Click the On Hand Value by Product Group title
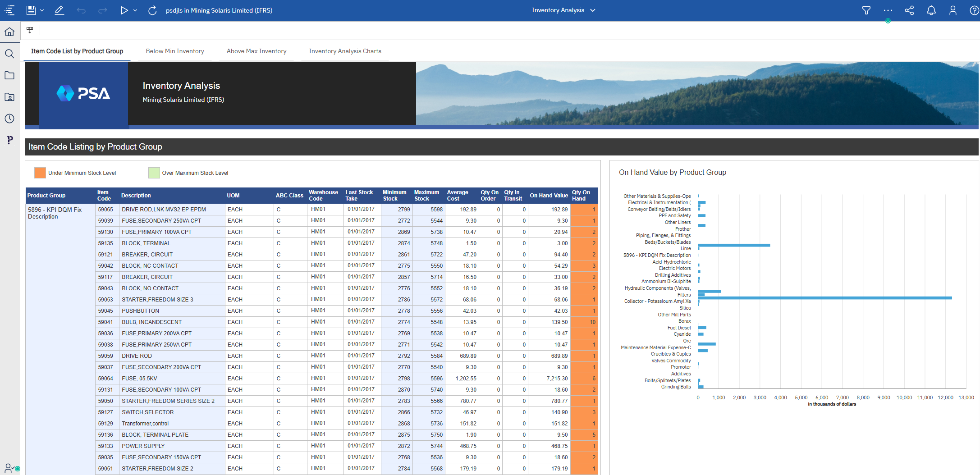Viewport: 980px width, 475px height. point(672,173)
